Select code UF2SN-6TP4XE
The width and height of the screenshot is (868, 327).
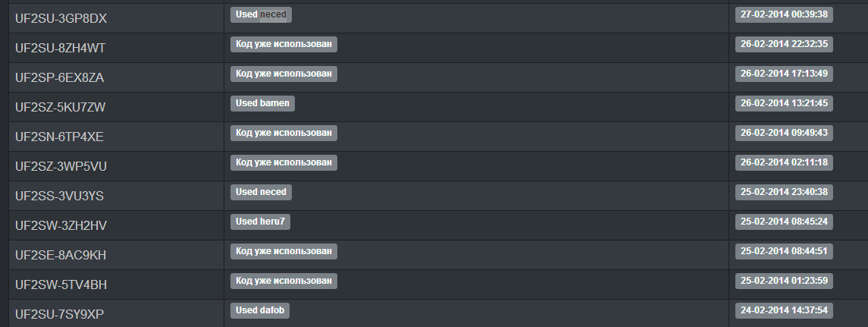[x=59, y=137]
